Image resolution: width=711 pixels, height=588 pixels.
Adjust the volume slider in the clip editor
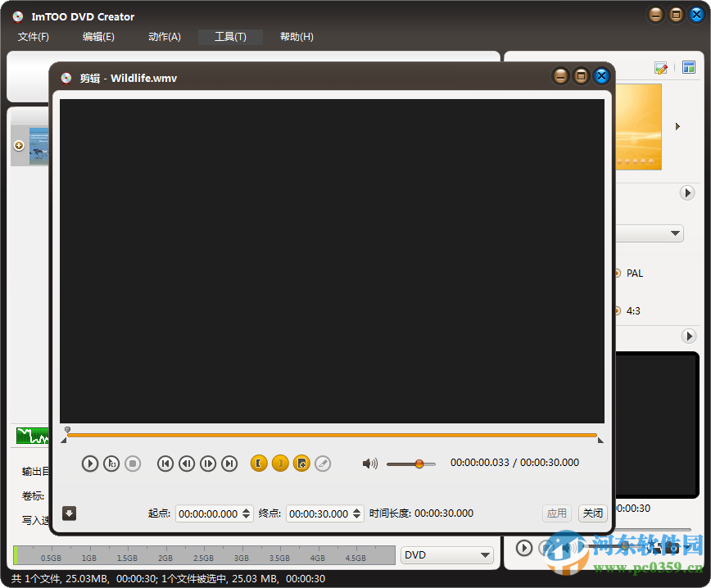tap(418, 463)
